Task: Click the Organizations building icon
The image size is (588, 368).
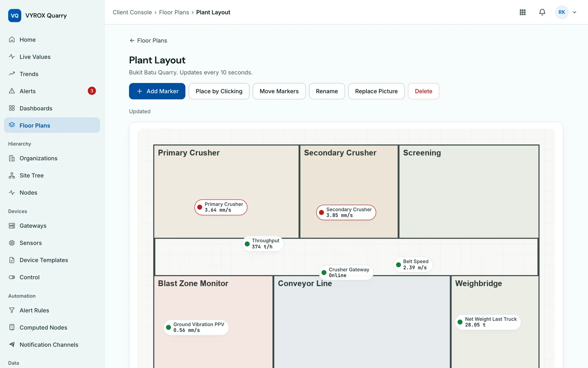Action: (12, 158)
